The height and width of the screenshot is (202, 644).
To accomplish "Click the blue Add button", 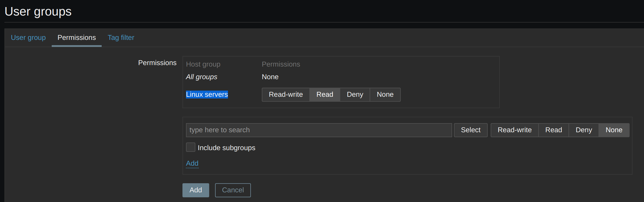I will click(196, 190).
